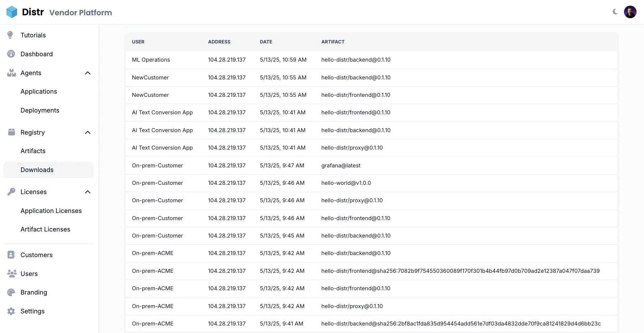The height and width of the screenshot is (333, 644).
Task: Select the Dashboard icon in the sidebar
Action: point(11,54)
